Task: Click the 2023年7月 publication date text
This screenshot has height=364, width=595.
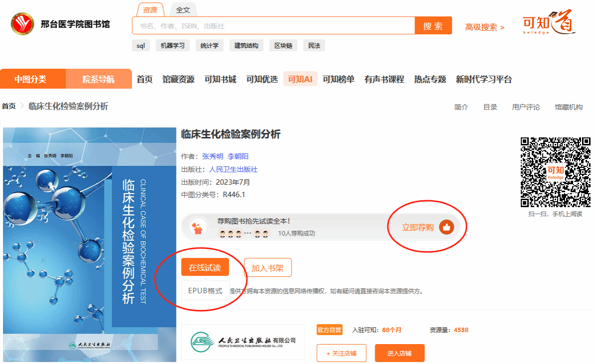Action: (233, 182)
